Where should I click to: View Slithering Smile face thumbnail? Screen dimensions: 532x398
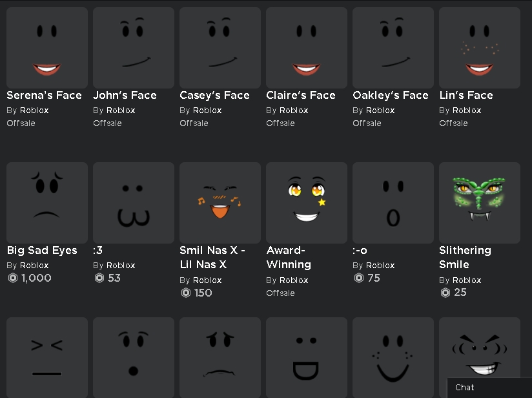point(480,203)
